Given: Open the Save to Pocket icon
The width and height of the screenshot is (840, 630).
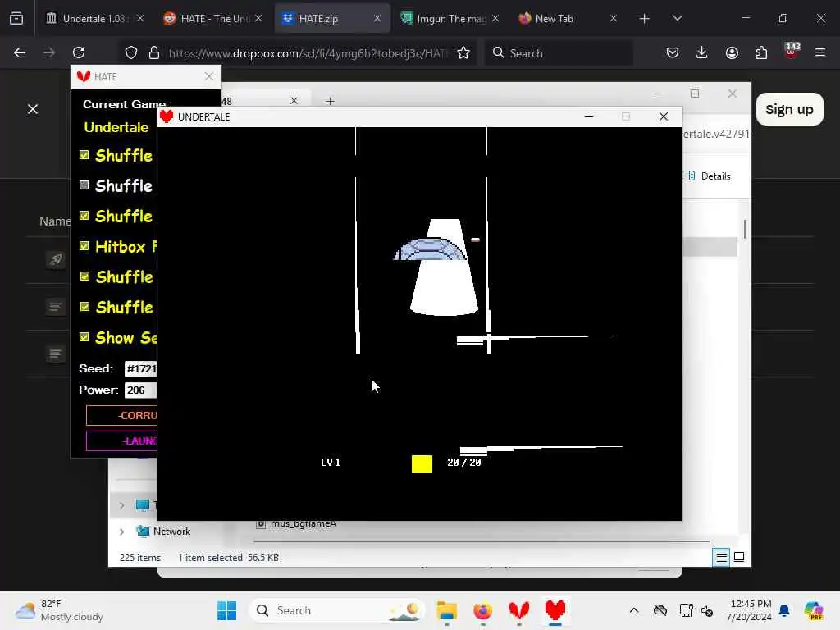Looking at the screenshot, I should click(x=673, y=52).
